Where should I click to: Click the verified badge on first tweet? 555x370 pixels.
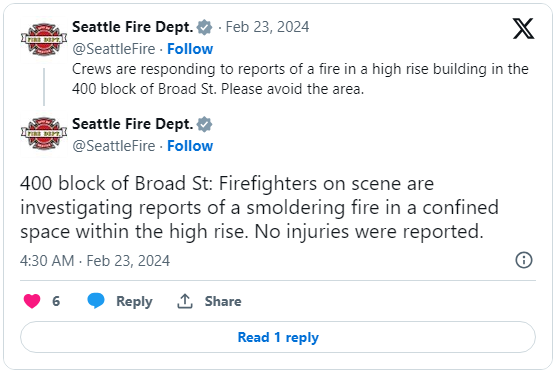[x=204, y=27]
